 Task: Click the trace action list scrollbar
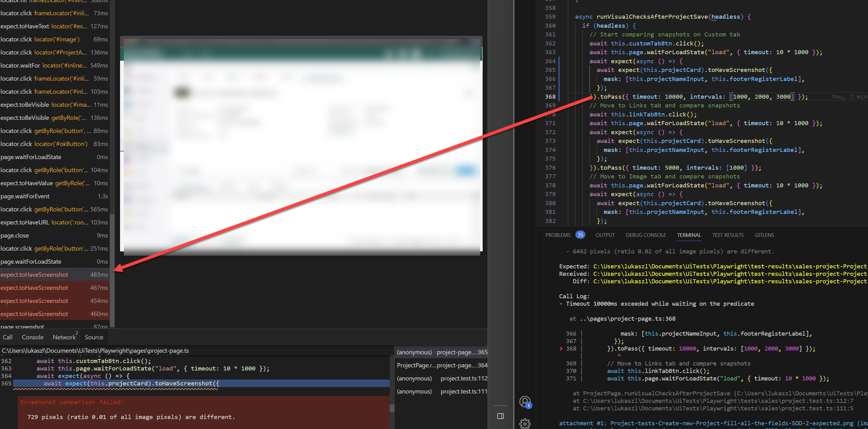(x=113, y=270)
